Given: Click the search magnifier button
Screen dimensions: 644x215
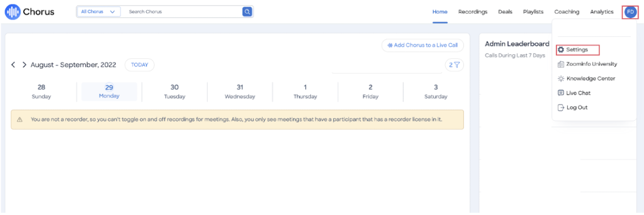Looking at the screenshot, I should coord(247,12).
